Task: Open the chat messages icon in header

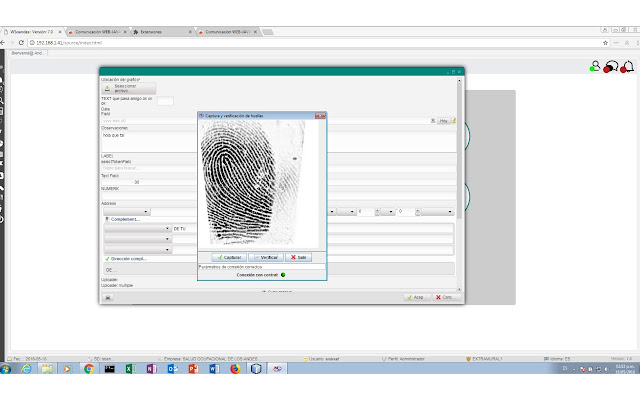Action: [611, 67]
